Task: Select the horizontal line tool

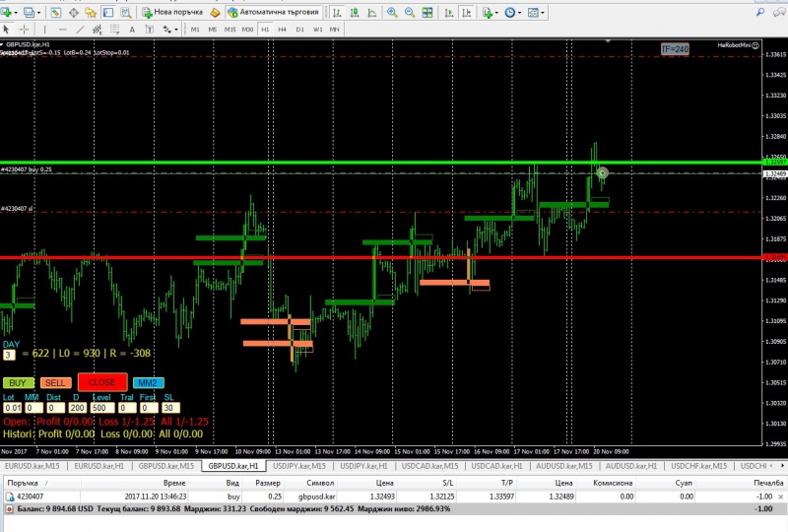Action: click(x=62, y=30)
